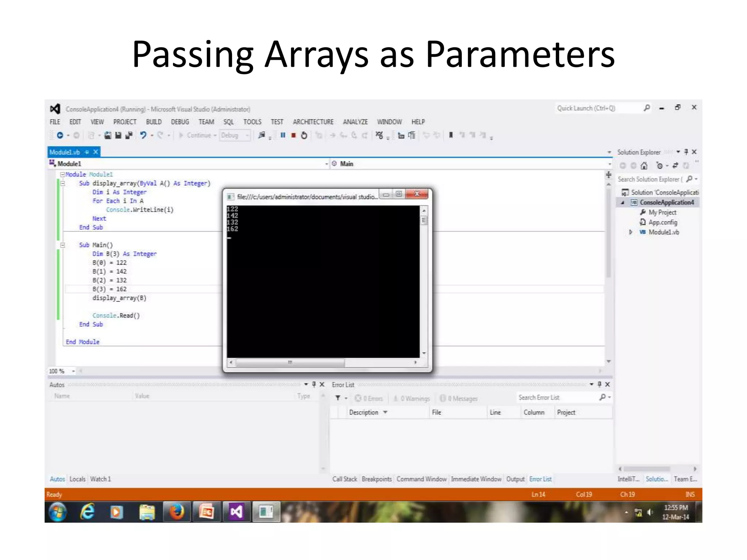
Task: Open the Description column filter dropdown
Action: (385, 412)
